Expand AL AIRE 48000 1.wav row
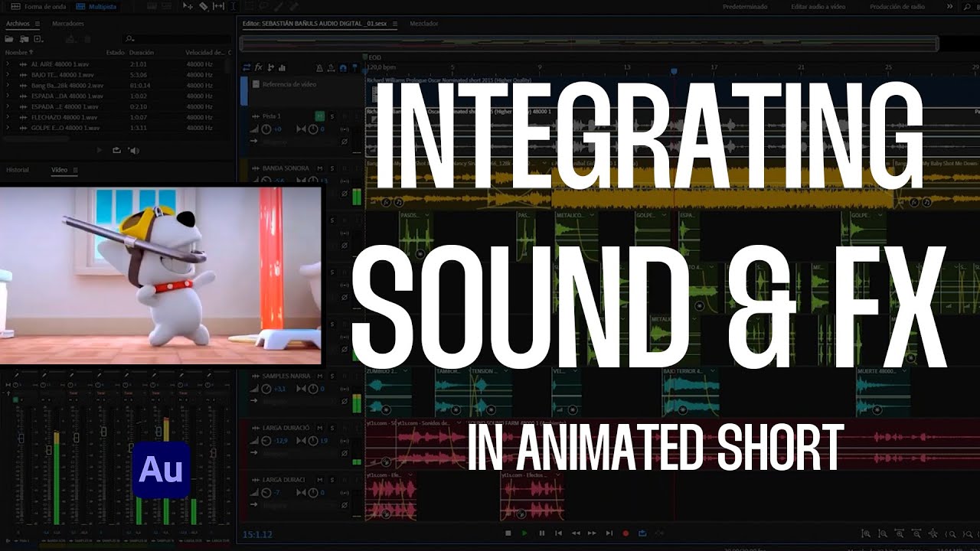Viewport: 980px width, 551px height. click(8, 64)
